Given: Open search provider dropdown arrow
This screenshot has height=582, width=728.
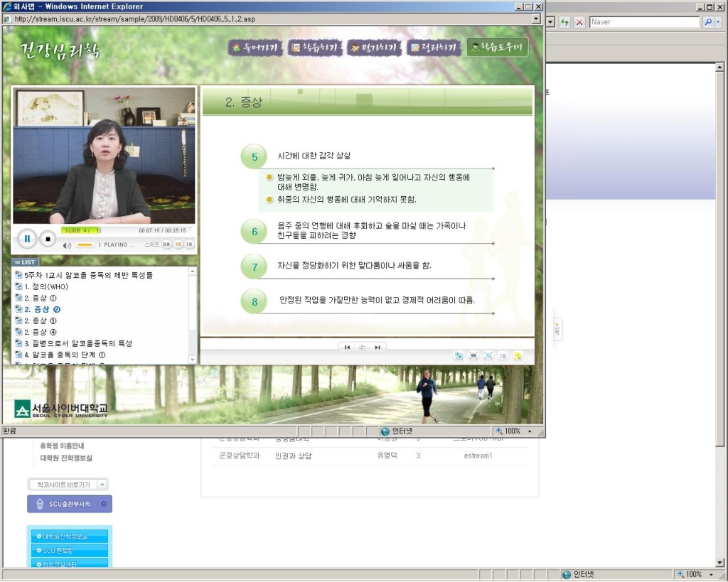Looking at the screenshot, I should pyautogui.click(x=718, y=22).
